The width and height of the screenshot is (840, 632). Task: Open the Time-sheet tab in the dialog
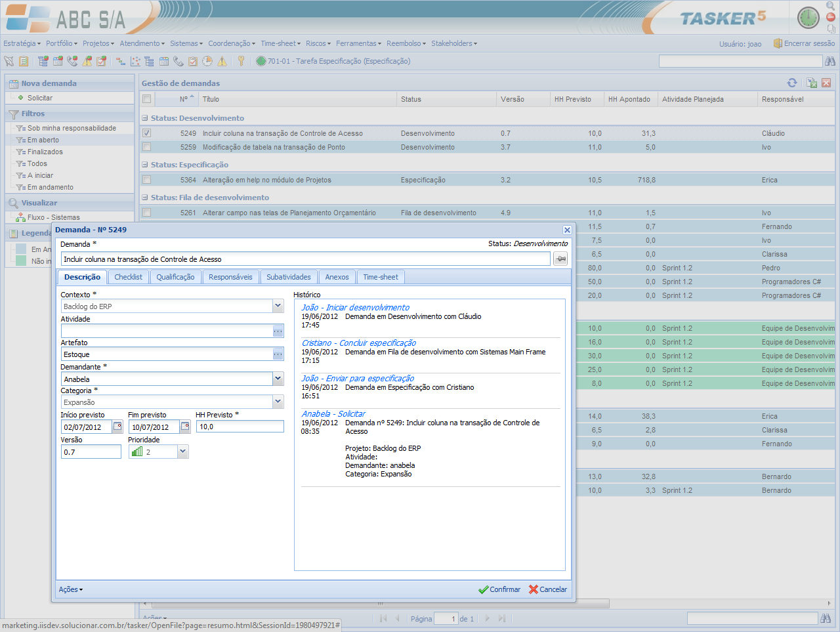(x=381, y=277)
